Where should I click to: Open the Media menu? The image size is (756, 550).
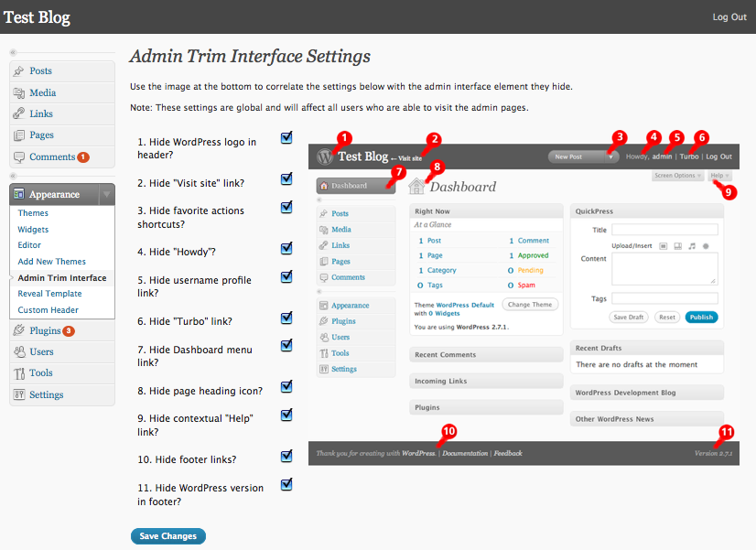click(42, 92)
